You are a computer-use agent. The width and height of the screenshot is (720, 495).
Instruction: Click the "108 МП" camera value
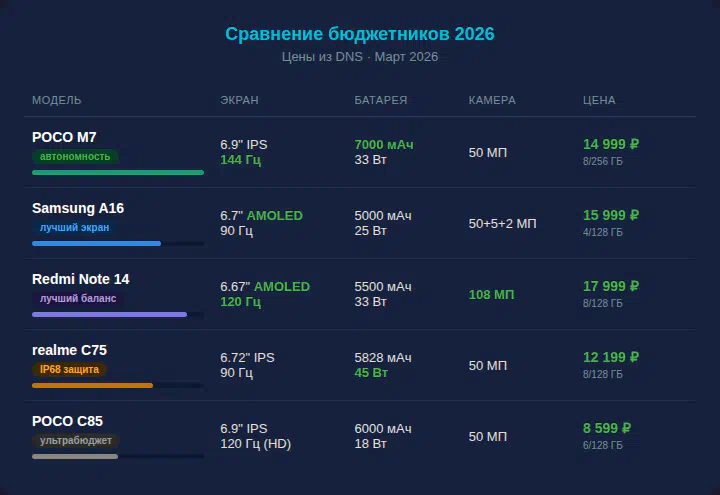(x=491, y=294)
